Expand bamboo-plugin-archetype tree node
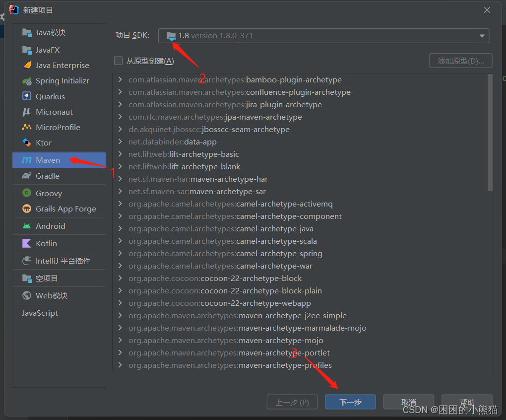The width and height of the screenshot is (506, 420). click(x=120, y=79)
